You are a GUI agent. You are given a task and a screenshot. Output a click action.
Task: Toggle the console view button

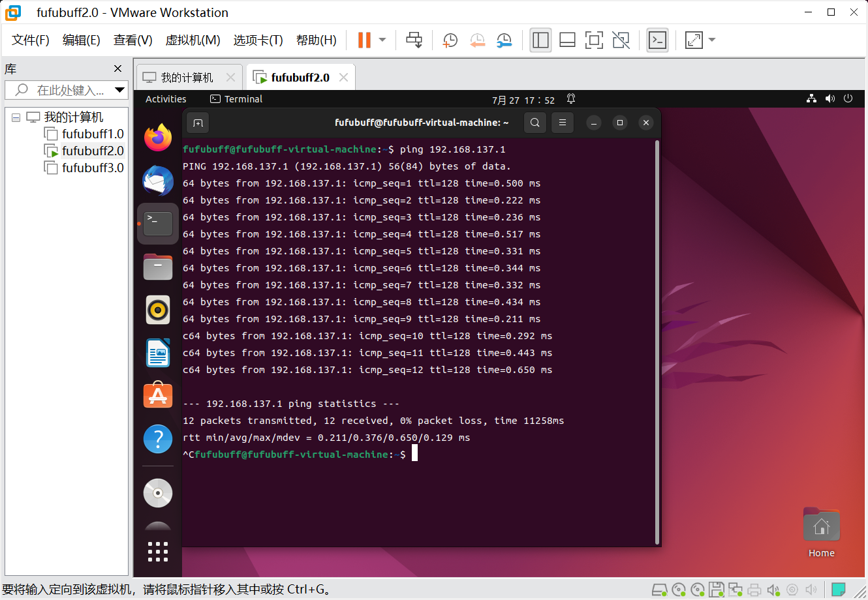[x=657, y=40]
